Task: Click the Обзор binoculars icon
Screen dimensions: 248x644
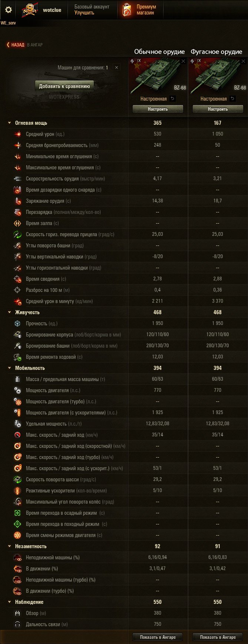Action: (x=17, y=613)
